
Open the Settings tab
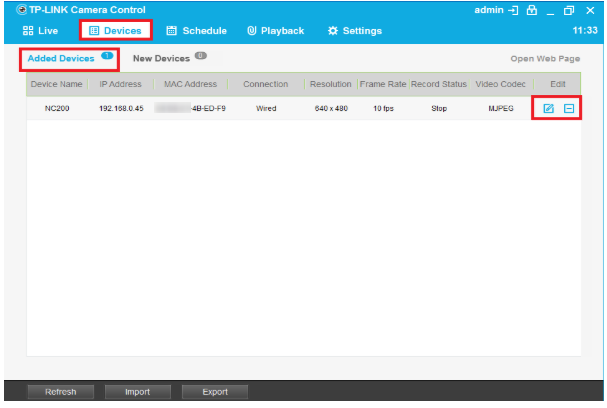(x=355, y=31)
